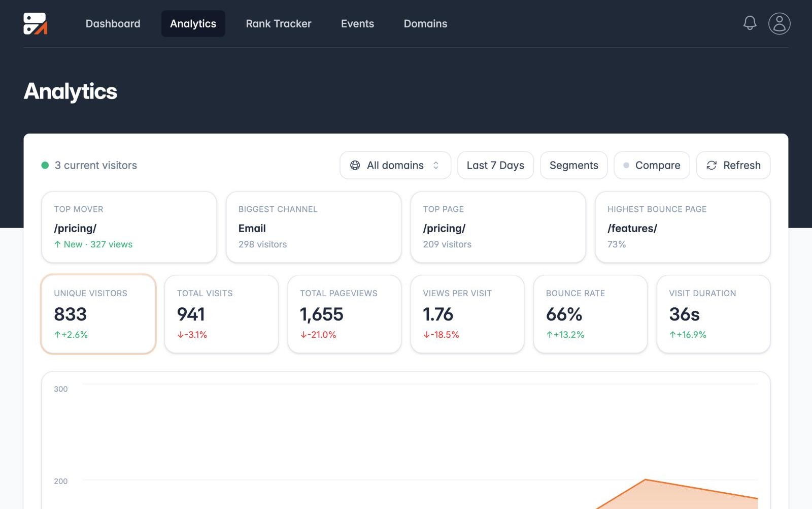The image size is (812, 509).
Task: Select the Analytics tab
Action: click(193, 23)
